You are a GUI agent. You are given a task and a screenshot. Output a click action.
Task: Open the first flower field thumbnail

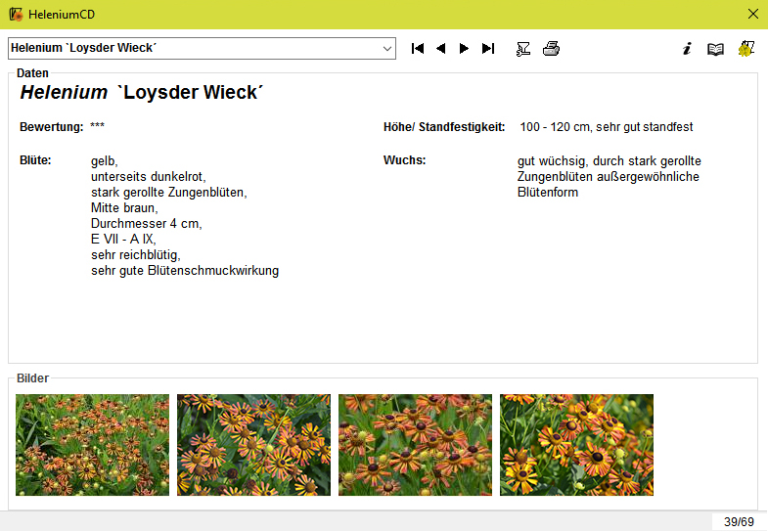pos(92,445)
